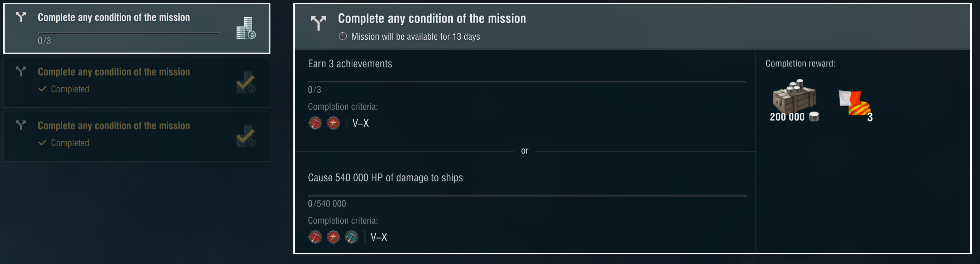This screenshot has height=264, width=980.
Task: Click checkmark icon on middle completed mission
Action: click(246, 82)
